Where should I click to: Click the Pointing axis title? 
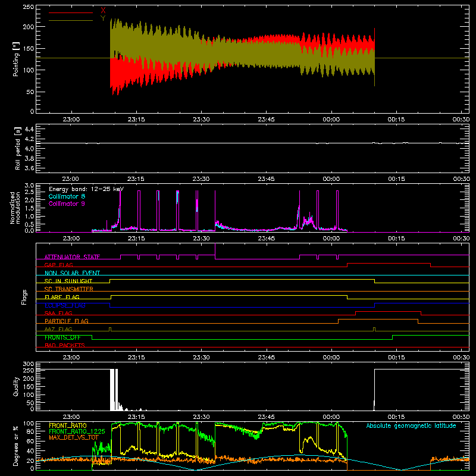point(16,59)
